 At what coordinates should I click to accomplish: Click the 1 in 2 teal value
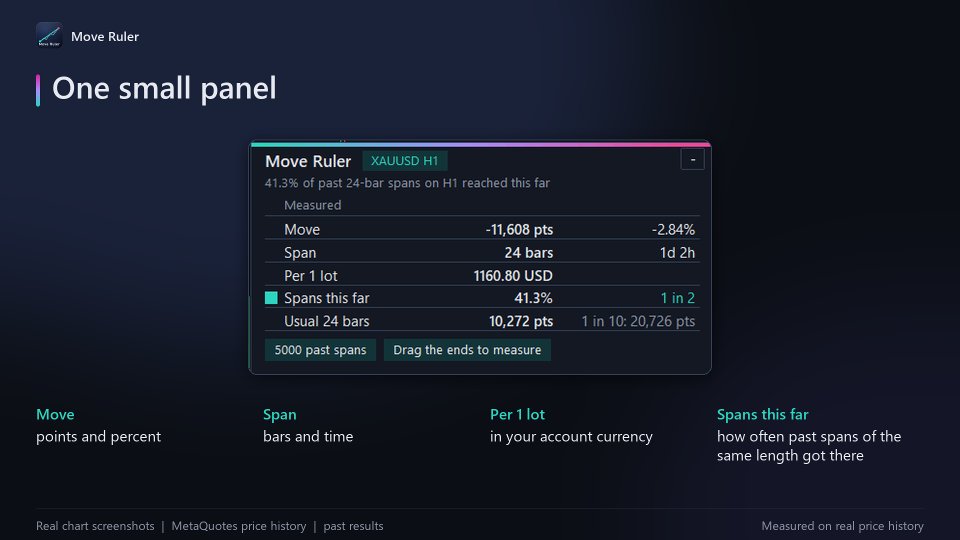pyautogui.click(x=678, y=298)
